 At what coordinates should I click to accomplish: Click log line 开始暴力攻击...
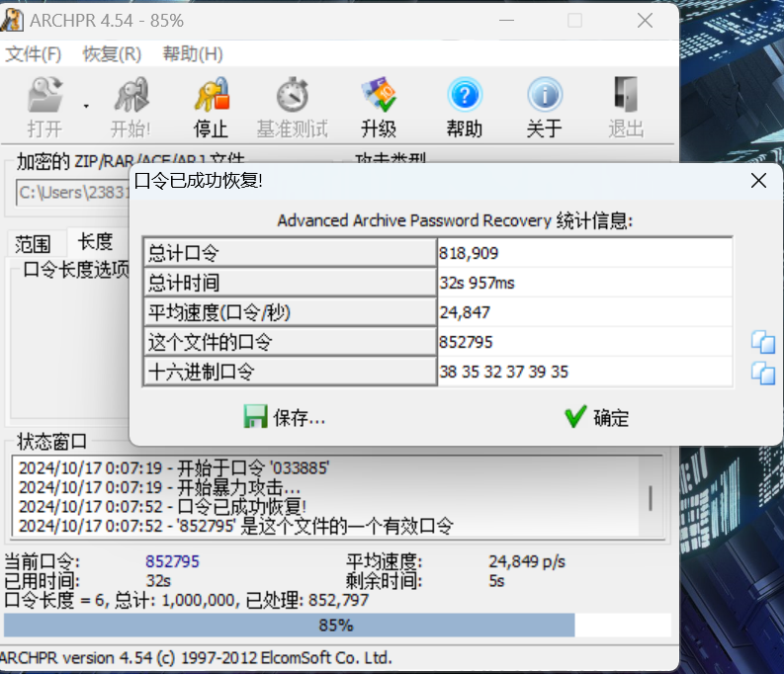[x=159, y=487]
